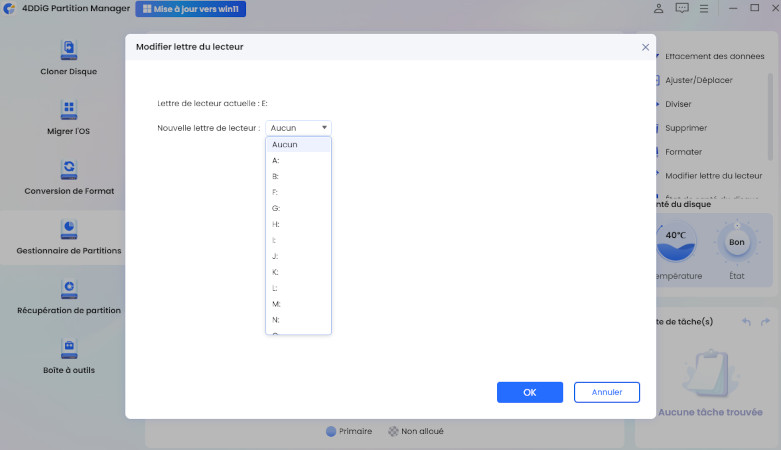This screenshot has width=781, height=450.
Task: Open Conversion de Format tool
Action: [x=69, y=178]
